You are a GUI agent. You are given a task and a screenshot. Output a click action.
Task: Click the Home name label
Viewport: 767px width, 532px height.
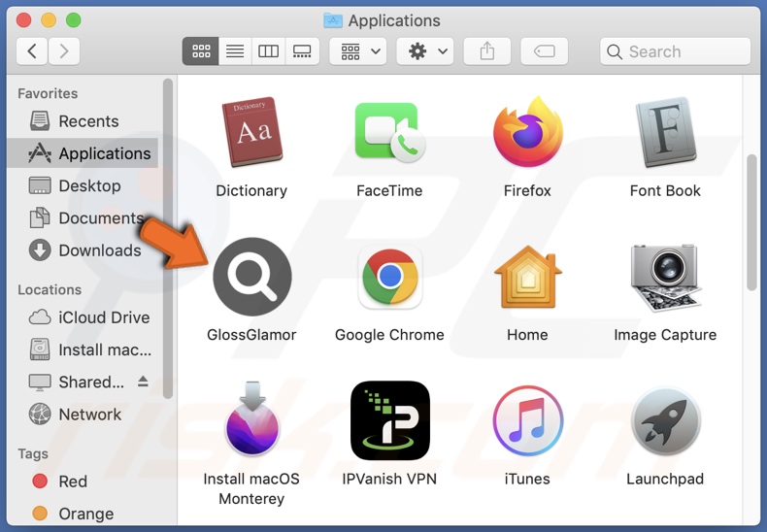tap(527, 335)
